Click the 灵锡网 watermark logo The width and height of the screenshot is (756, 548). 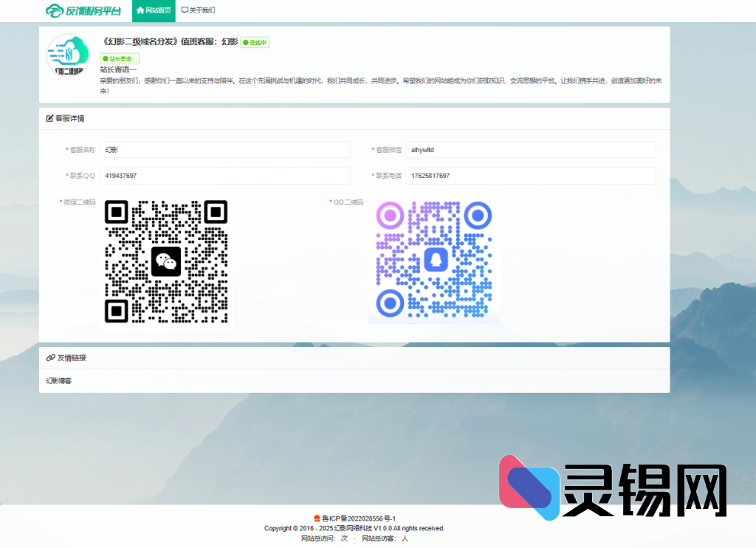click(x=613, y=489)
